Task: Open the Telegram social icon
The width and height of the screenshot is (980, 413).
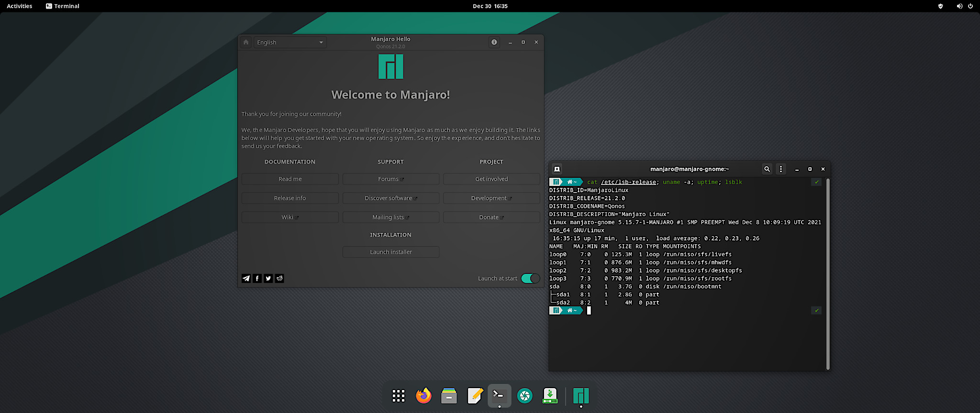Action: pos(246,278)
